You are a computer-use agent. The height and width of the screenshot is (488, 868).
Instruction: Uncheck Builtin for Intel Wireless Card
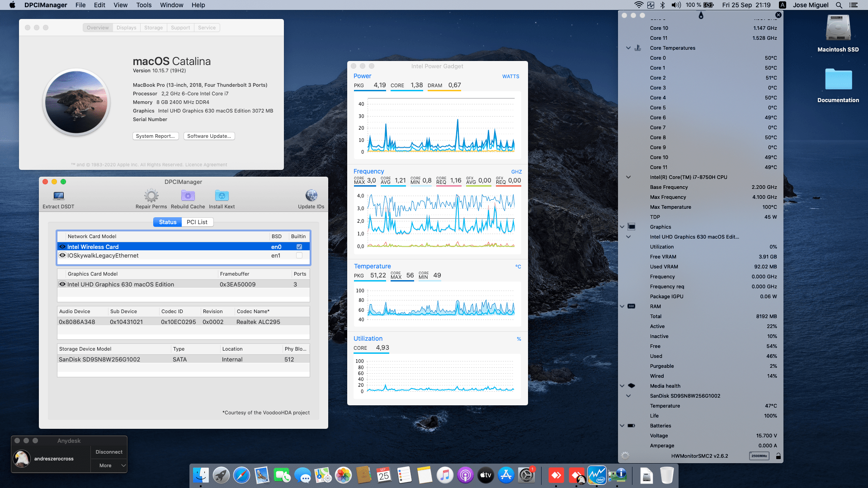pyautogui.click(x=299, y=247)
